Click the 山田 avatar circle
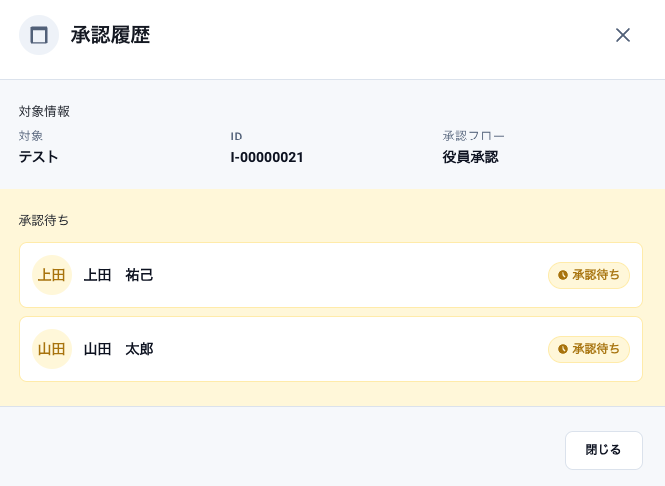 coord(52,349)
